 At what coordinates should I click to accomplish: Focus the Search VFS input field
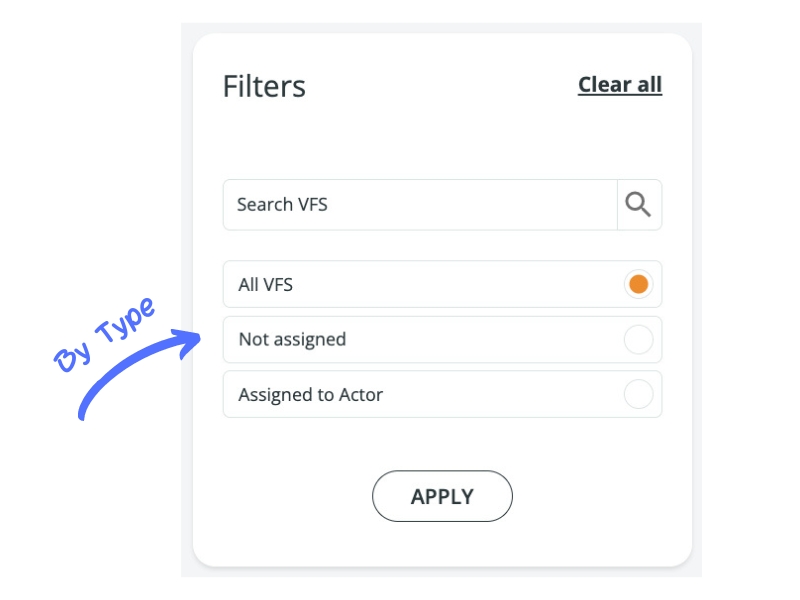420,205
